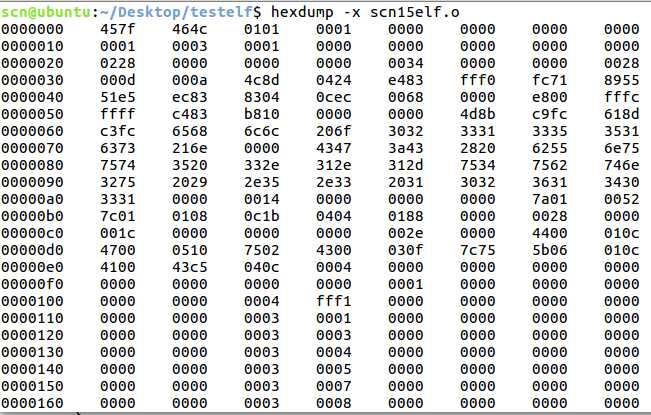Select offset label 0000080
Screen dimensions: 651x415
click(32, 165)
